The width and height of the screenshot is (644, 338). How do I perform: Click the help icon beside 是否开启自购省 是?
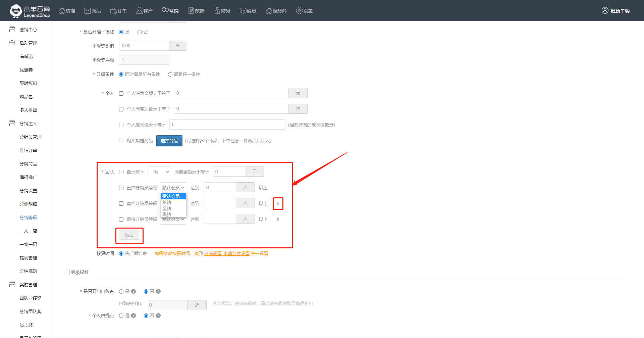(133, 291)
